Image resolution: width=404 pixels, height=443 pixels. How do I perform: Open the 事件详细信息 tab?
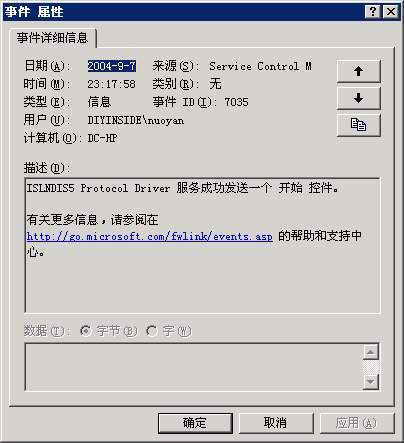point(53,38)
